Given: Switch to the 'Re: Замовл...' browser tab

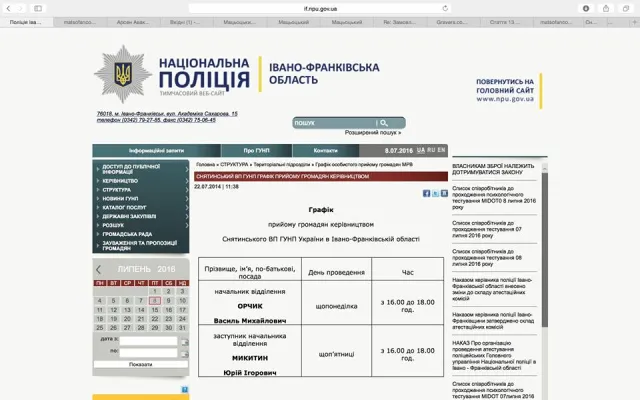Looking at the screenshot, I should pyautogui.click(x=400, y=22).
